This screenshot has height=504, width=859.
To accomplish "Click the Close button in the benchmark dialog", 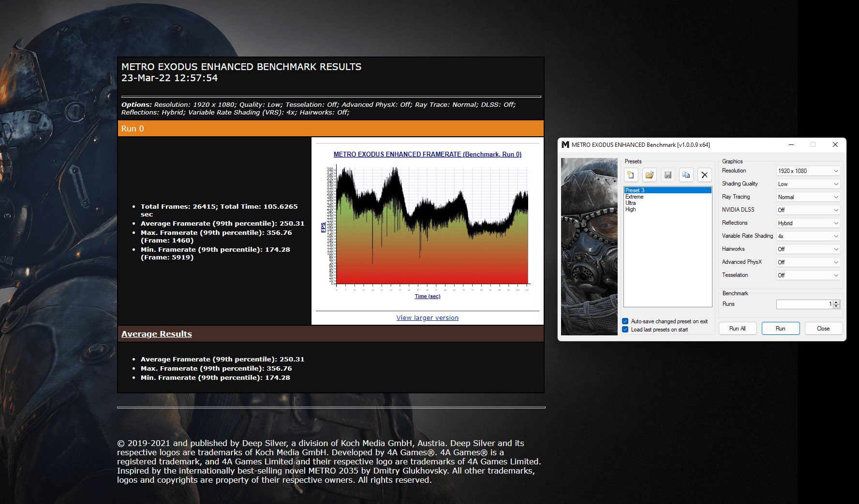I will 823,329.
